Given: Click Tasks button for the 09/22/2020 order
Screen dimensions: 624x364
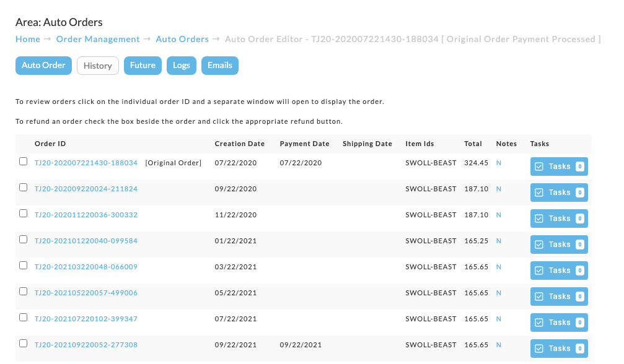Looking at the screenshot, I should (x=559, y=193).
